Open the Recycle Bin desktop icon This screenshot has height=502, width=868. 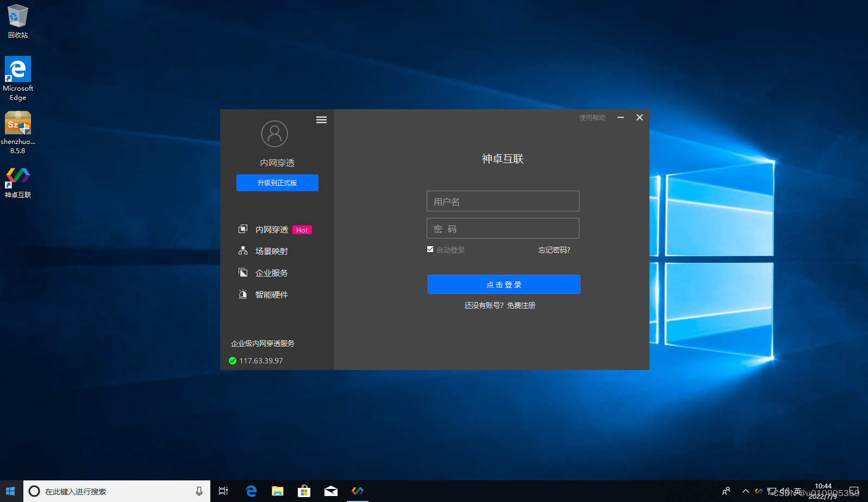pyautogui.click(x=18, y=22)
